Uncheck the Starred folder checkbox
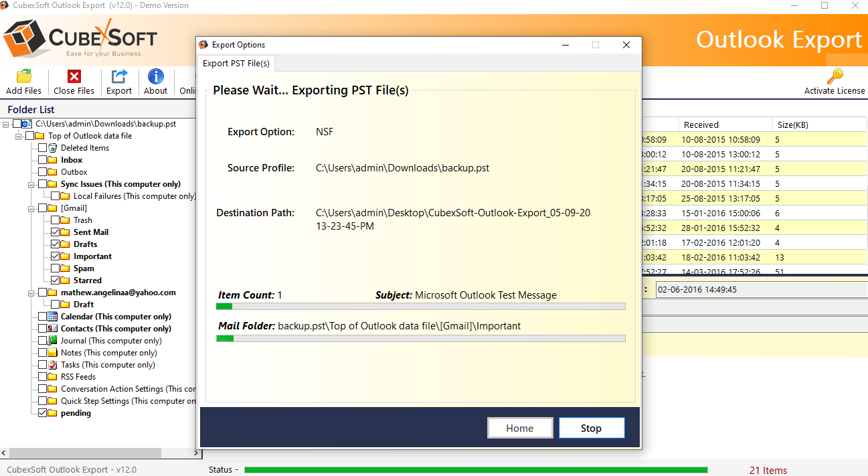The height and width of the screenshot is (476, 868). pos(56,281)
